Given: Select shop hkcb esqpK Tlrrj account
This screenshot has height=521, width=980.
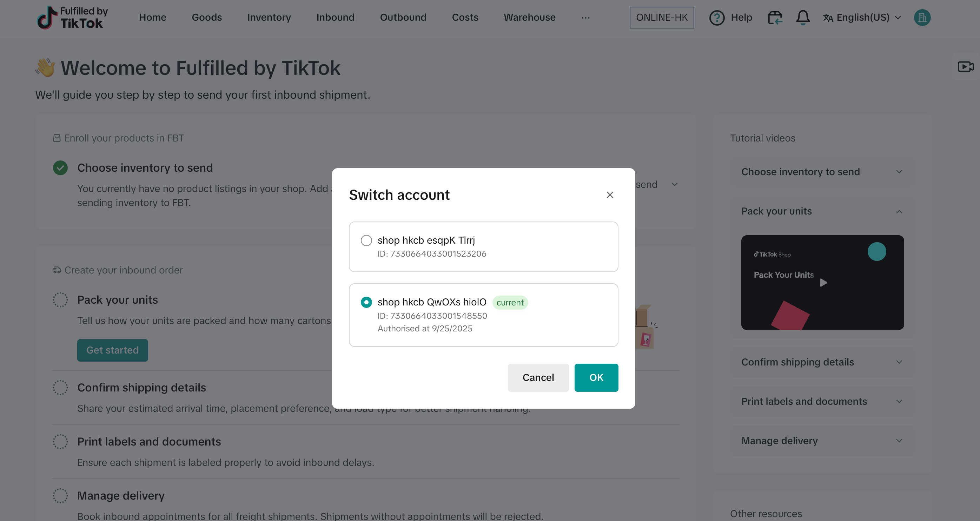Looking at the screenshot, I should pyautogui.click(x=366, y=240).
